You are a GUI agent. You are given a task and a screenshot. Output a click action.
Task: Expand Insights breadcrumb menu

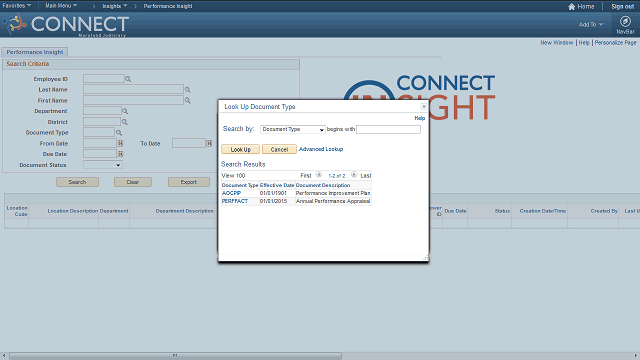click(115, 6)
